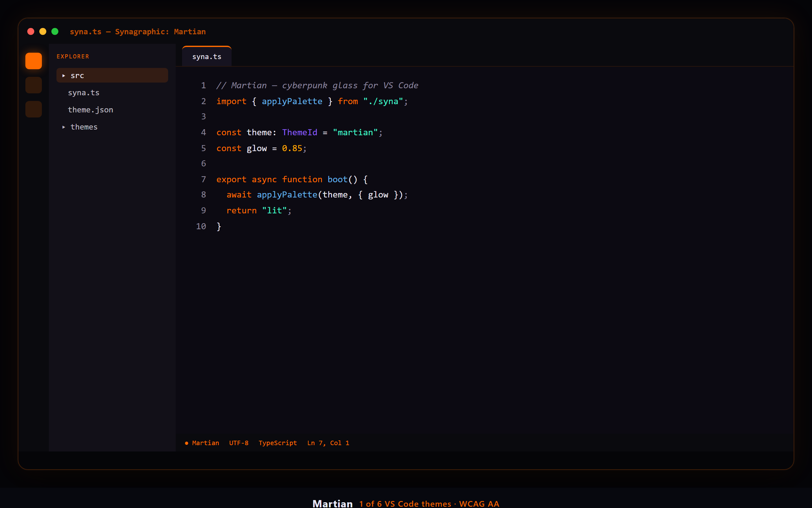Click the closing brace on line 10
Screen dimensions: 812x508
tap(219, 226)
